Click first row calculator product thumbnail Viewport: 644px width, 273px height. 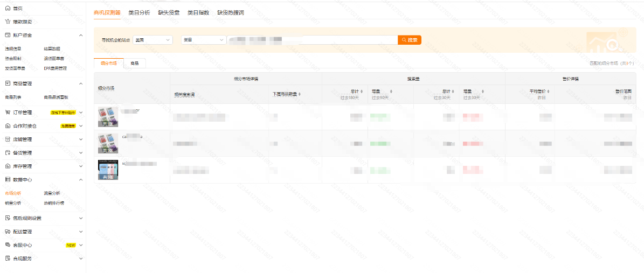click(x=108, y=117)
